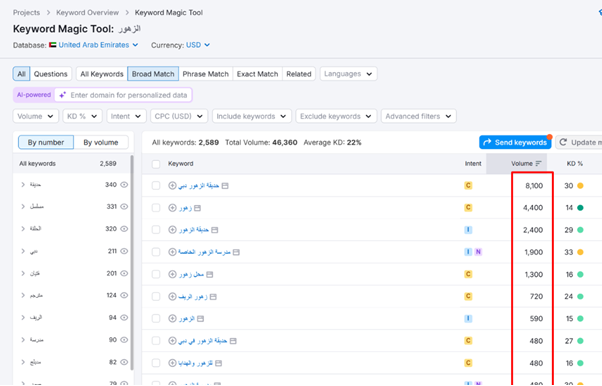Add the 8,100 volume keyword via plus icon
Image resolution: width=602 pixels, height=386 pixels.
click(172, 186)
